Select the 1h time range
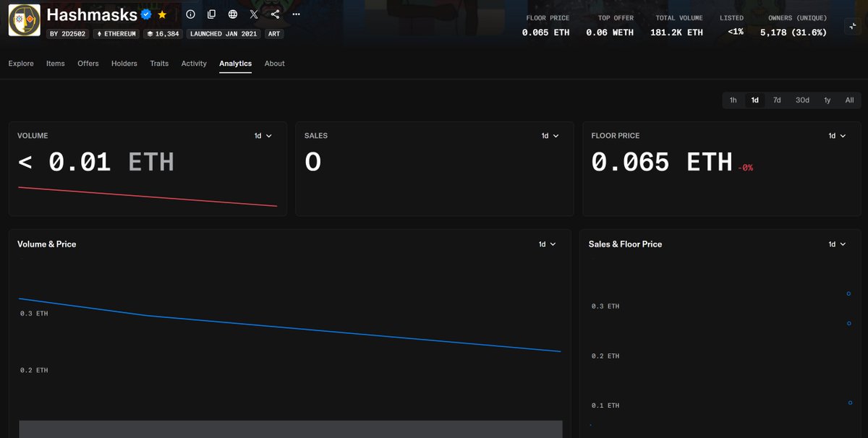The width and height of the screenshot is (868, 438). 733,100
